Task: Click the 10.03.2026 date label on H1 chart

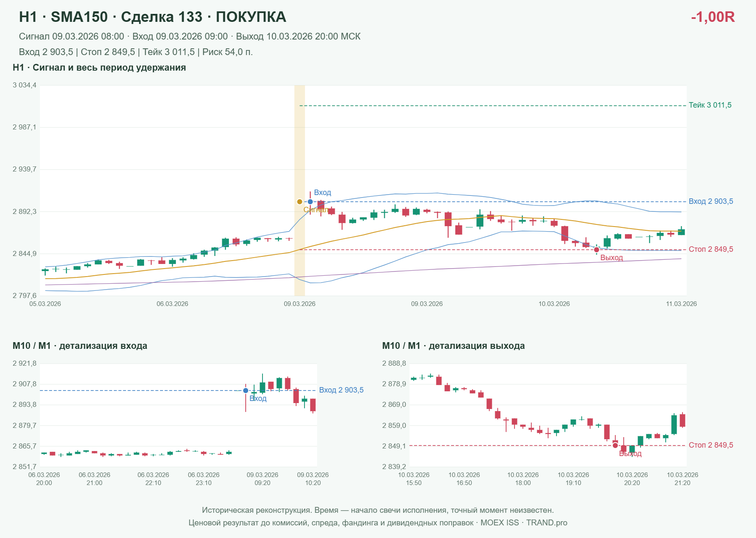Action: pos(554,304)
